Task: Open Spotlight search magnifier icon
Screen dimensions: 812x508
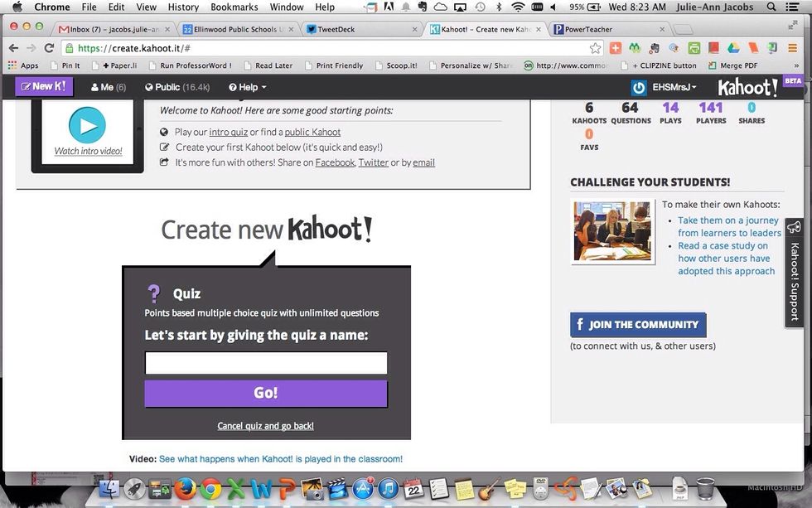Action: point(771,7)
